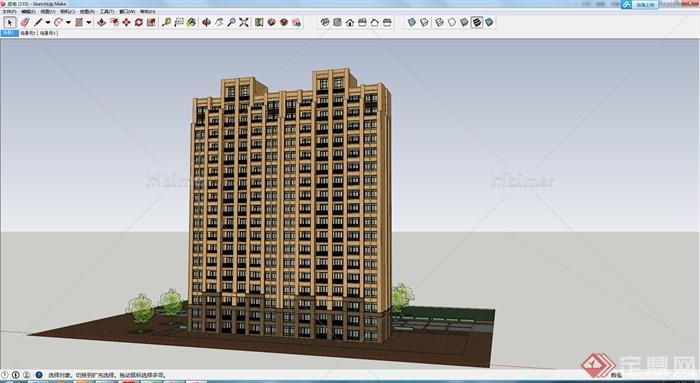
Task: Toggle the X-ray face style
Action: tap(412, 22)
